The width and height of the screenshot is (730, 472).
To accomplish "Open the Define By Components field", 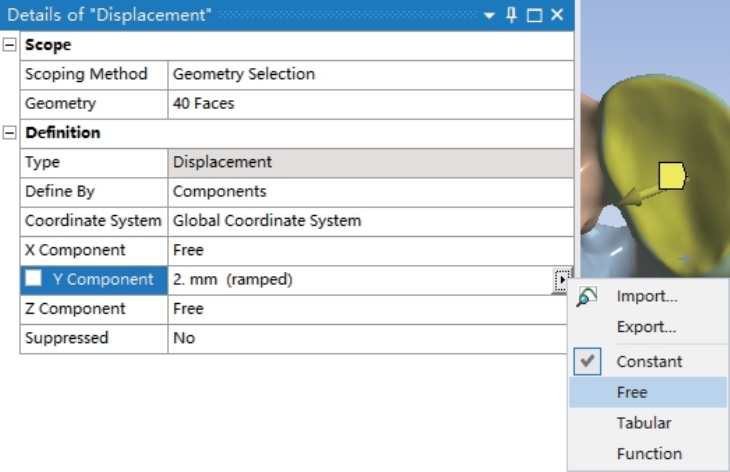I will (x=371, y=191).
